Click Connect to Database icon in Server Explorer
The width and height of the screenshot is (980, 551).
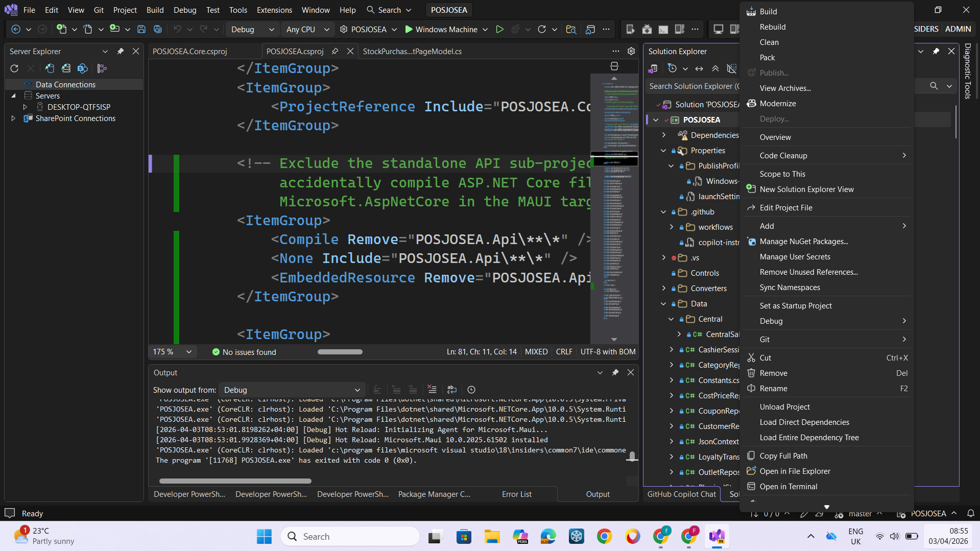point(50,68)
